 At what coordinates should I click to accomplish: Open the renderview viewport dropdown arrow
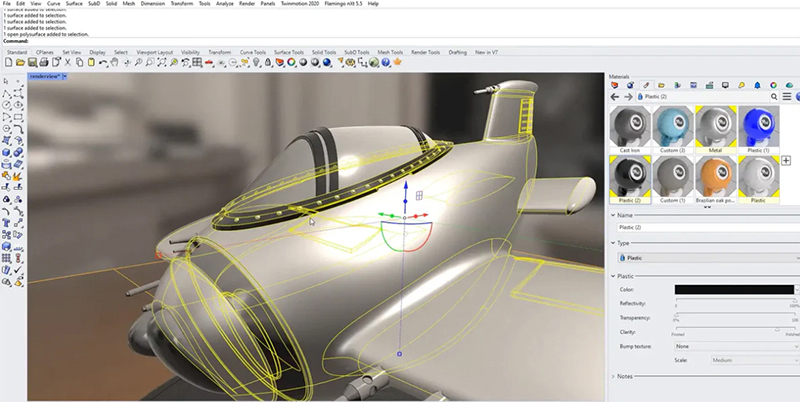pos(65,76)
